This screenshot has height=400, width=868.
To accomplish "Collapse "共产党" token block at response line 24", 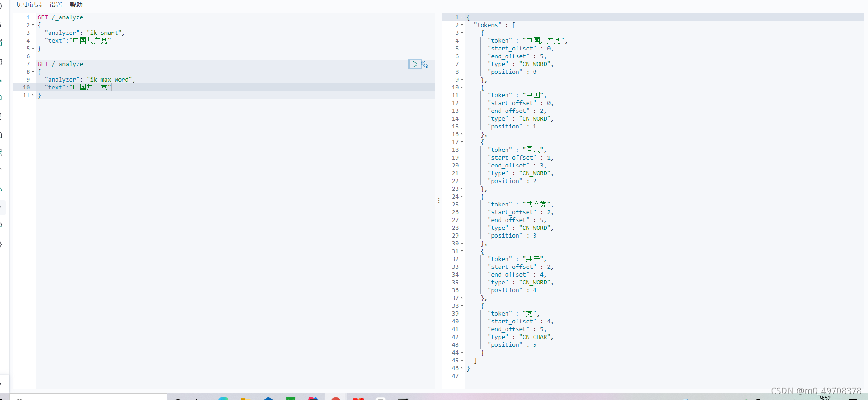I will pyautogui.click(x=462, y=197).
